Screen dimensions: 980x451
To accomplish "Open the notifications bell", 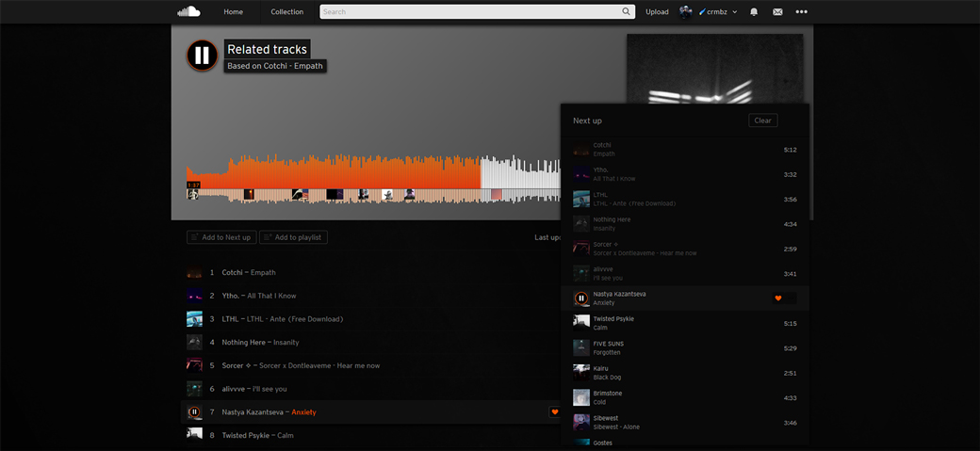I will click(x=754, y=12).
